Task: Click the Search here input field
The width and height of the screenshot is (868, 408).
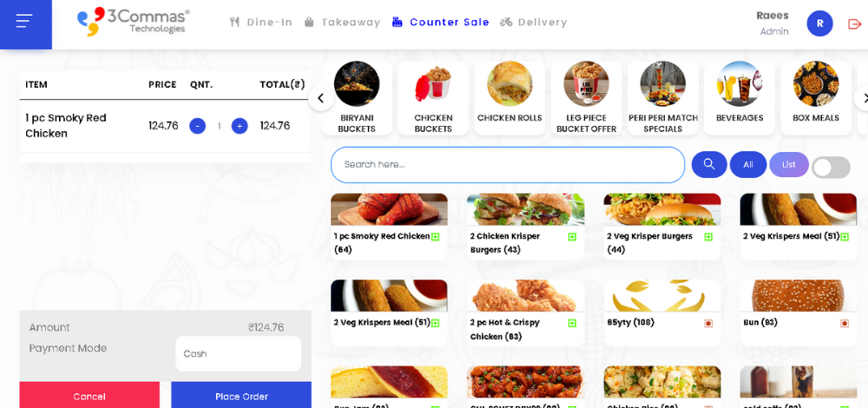Action: pyautogui.click(x=508, y=164)
